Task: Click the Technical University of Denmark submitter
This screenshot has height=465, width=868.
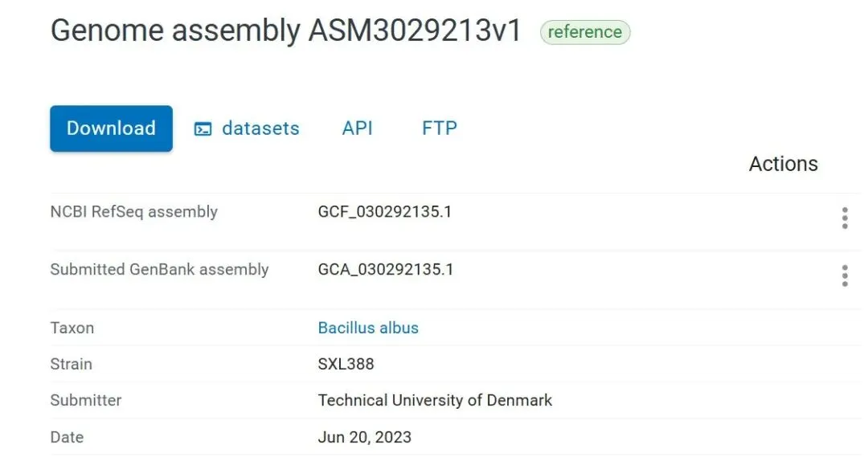Action: 435,400
